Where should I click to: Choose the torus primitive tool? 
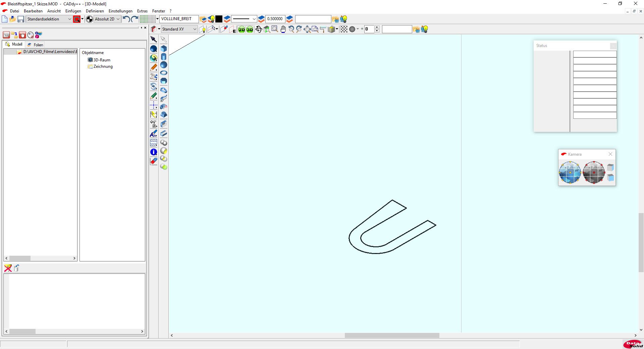pos(164,73)
